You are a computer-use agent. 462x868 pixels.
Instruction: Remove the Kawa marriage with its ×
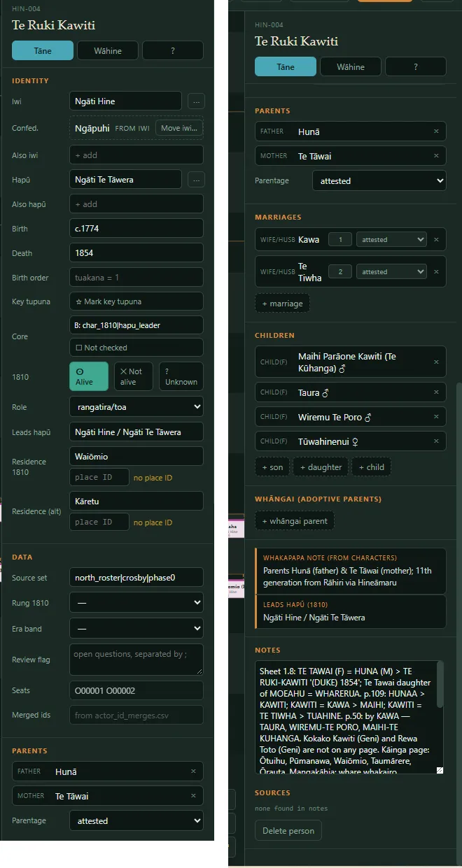(436, 239)
